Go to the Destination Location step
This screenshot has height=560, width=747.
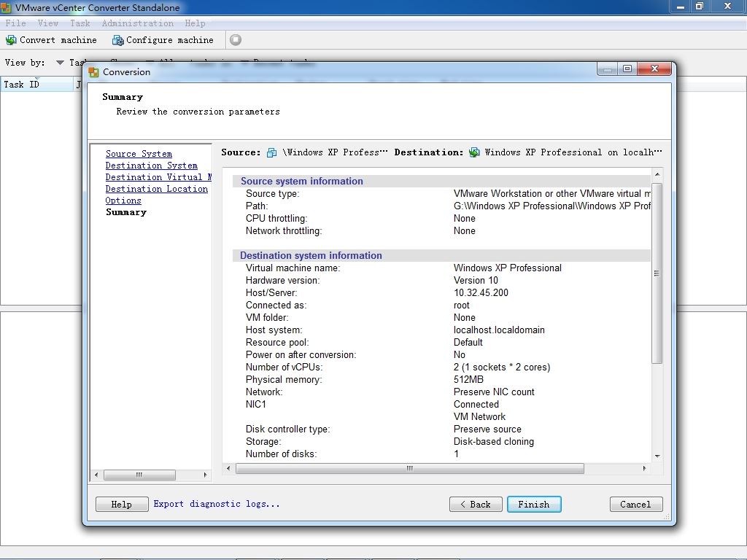pyautogui.click(x=157, y=189)
